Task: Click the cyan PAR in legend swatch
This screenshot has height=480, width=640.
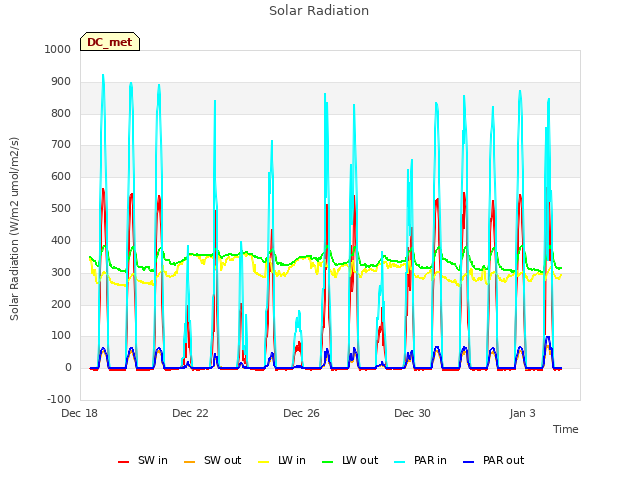Action: [x=400, y=462]
